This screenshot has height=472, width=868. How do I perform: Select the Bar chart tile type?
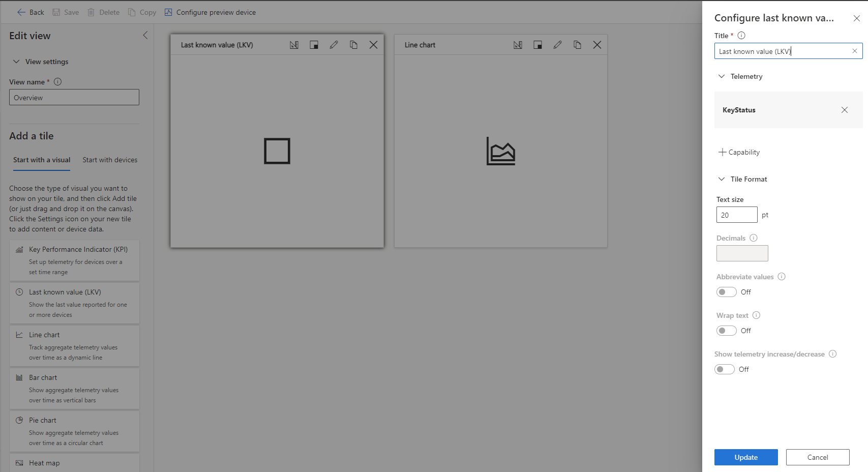point(74,389)
